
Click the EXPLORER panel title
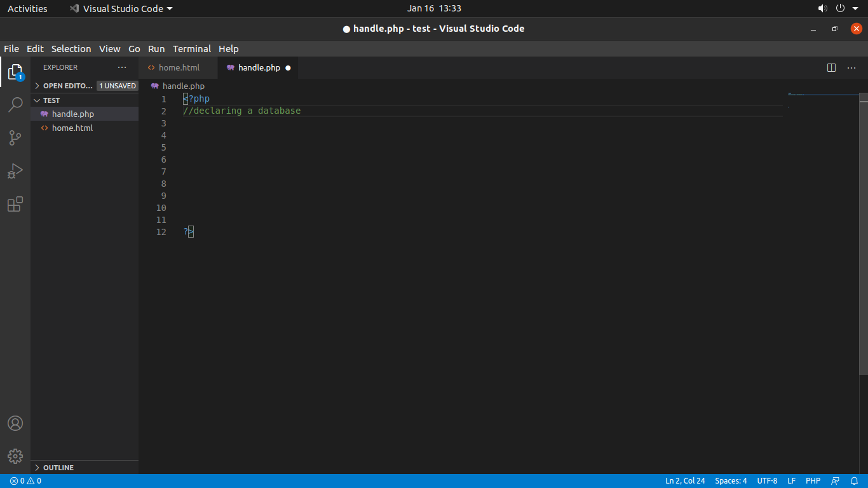point(60,67)
